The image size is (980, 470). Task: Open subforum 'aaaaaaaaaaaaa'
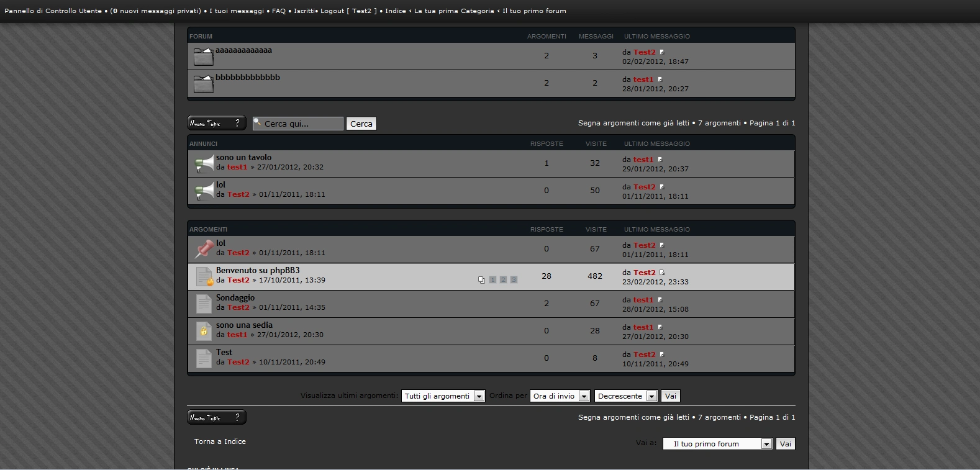point(243,50)
